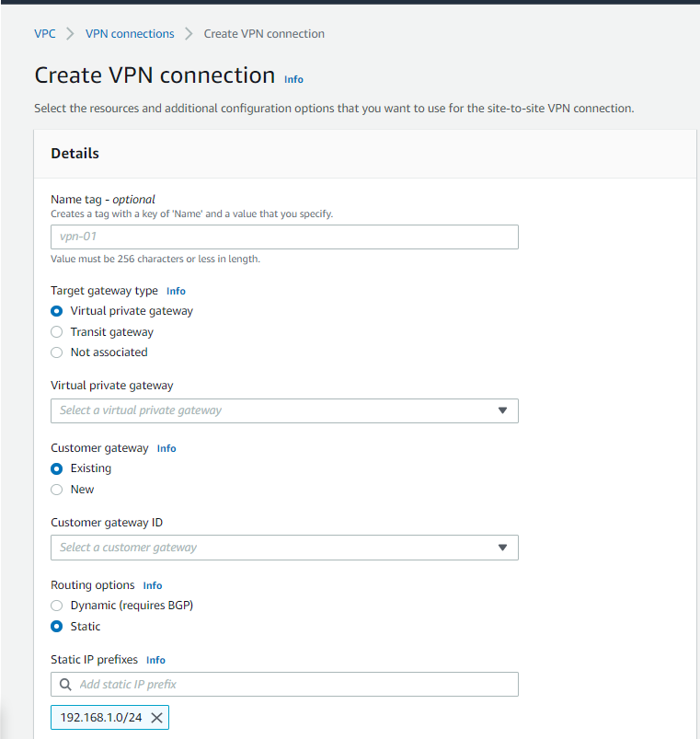Choose Dynamic (requires BGP) routing

coord(57,606)
